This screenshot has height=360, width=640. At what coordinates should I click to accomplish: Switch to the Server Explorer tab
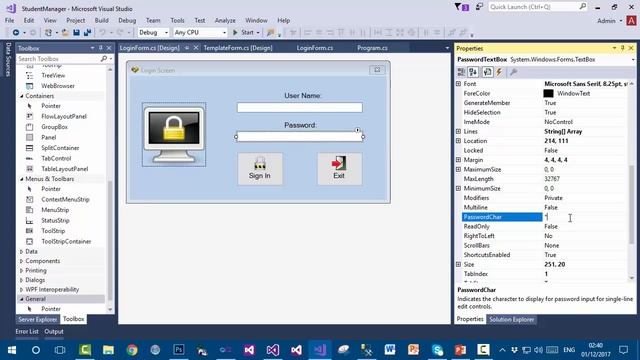(38, 319)
